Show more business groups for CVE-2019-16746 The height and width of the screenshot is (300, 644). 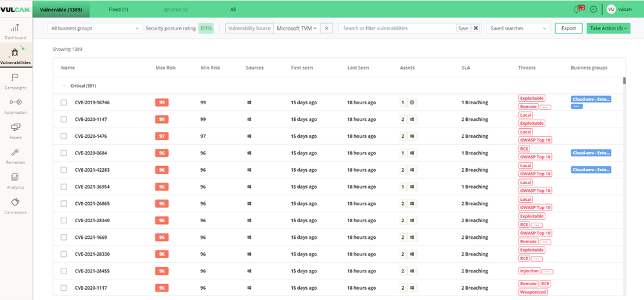click(576, 106)
